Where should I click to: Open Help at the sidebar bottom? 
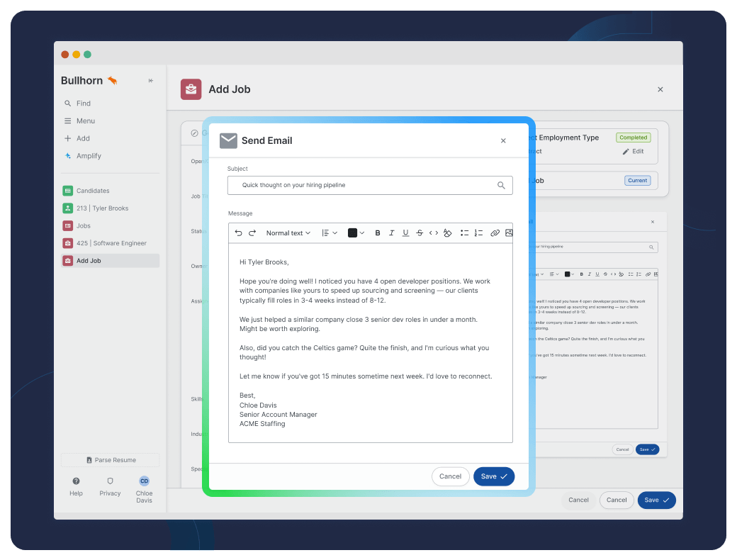[x=76, y=487]
